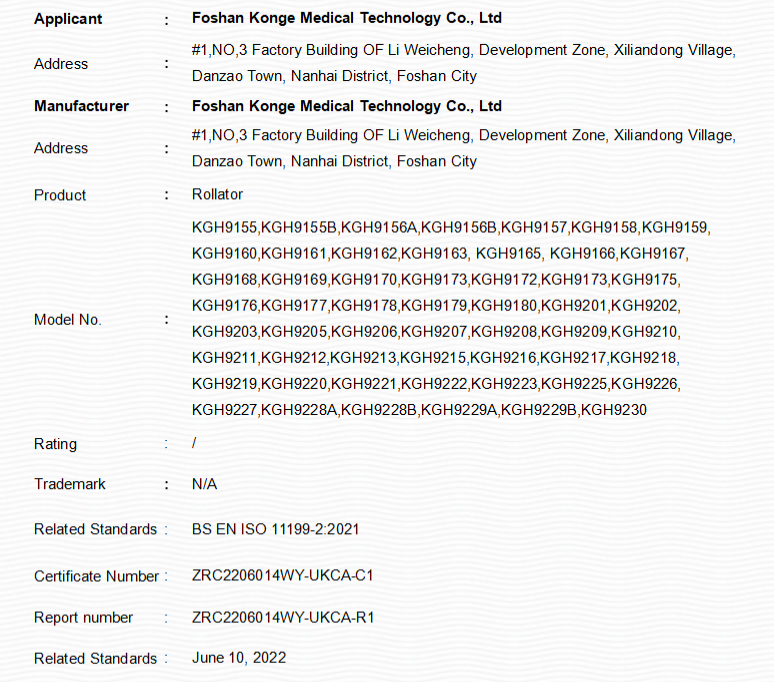Click the Product label
Screen dimensions: 774x682
(60, 195)
